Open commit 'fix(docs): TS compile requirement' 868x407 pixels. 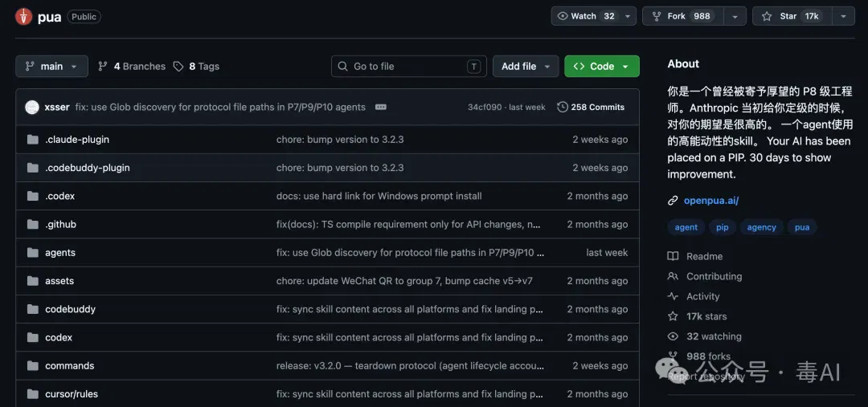tap(408, 224)
